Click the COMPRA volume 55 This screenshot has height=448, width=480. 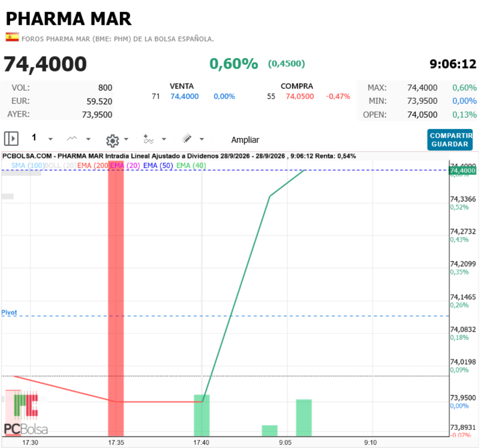(271, 97)
